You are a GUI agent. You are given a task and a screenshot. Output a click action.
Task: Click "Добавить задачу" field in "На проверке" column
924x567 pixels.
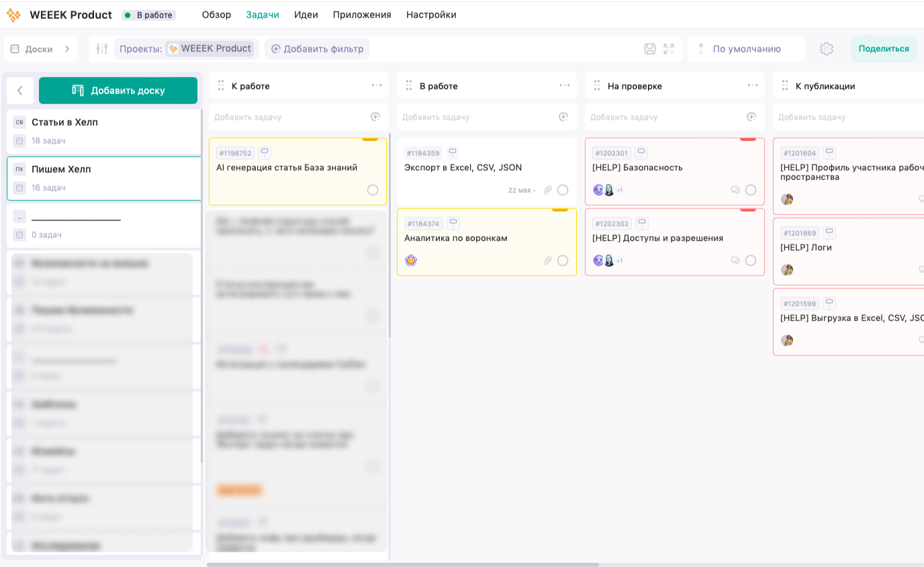675,117
